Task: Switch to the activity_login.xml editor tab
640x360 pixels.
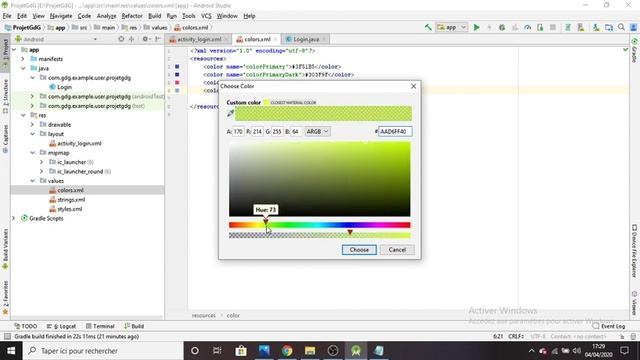Action: 199,39
